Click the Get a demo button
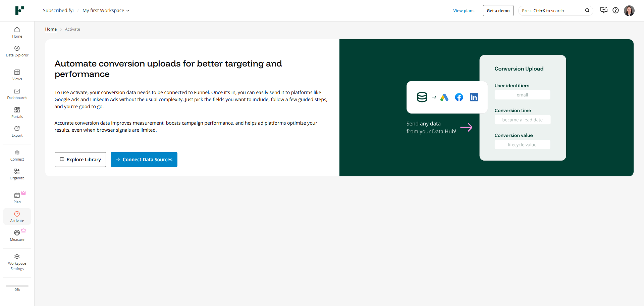 (498, 11)
